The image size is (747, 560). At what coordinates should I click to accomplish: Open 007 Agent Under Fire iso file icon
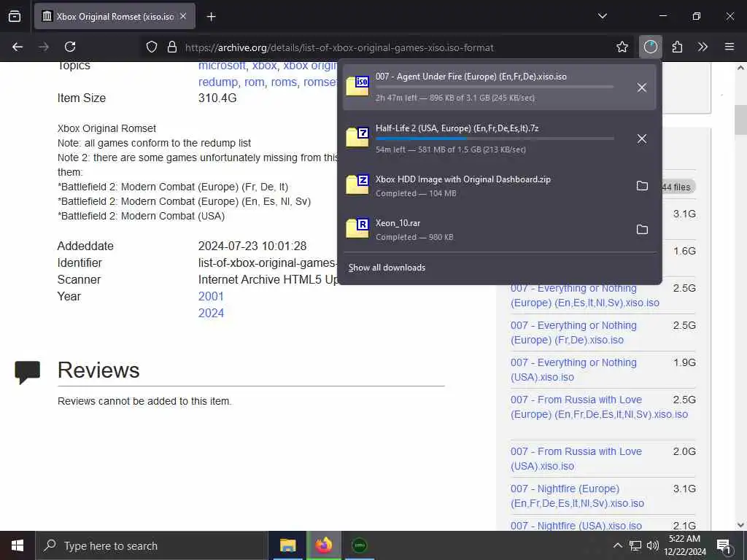357,86
